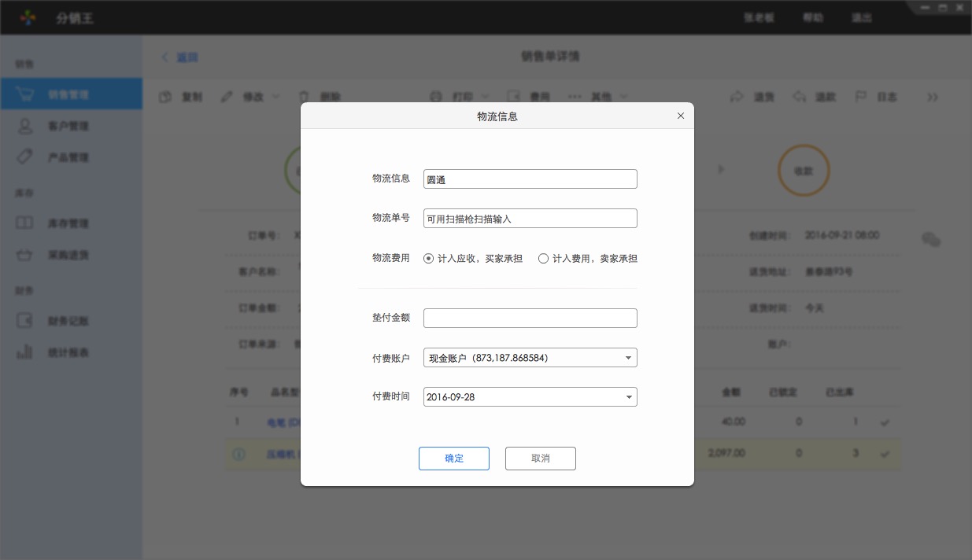Expand the 付费时间 date dropdown
The height and width of the screenshot is (560, 972).
click(628, 397)
